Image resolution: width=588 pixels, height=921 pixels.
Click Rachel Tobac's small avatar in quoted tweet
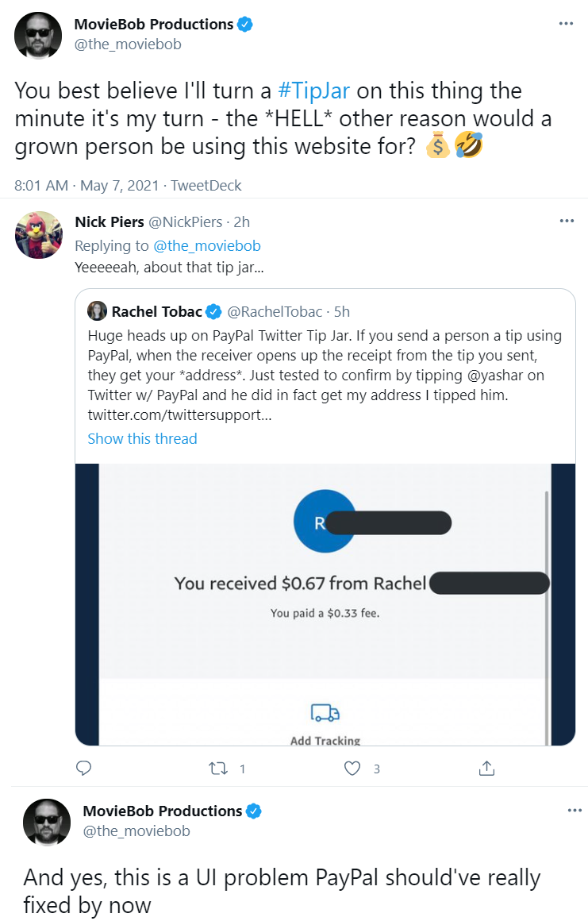click(97, 310)
